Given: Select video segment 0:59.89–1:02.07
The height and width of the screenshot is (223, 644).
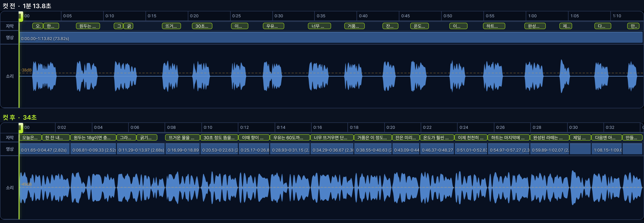Looking at the screenshot, I should point(550,150).
